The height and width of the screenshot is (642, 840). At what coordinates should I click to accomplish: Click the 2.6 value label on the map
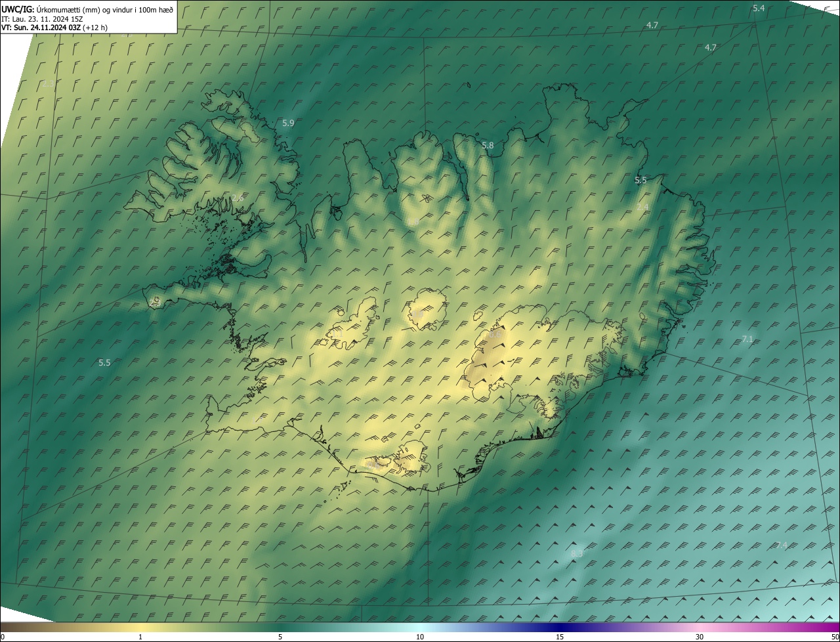click(238, 198)
